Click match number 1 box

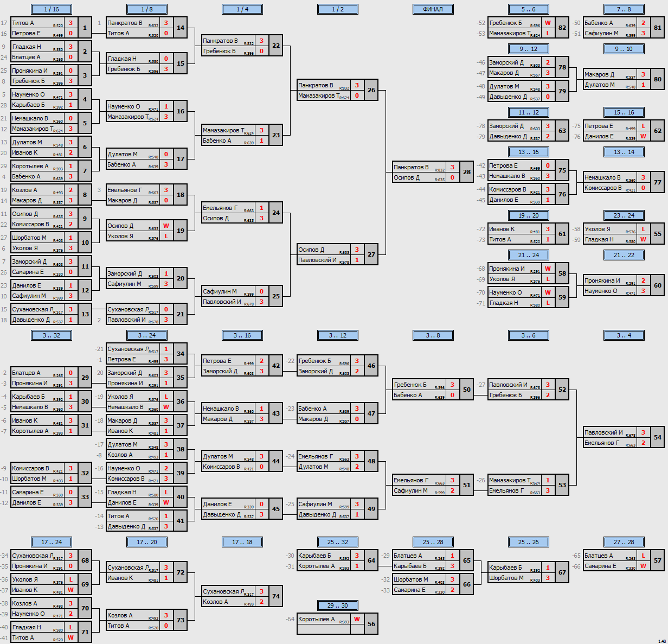coord(85,28)
